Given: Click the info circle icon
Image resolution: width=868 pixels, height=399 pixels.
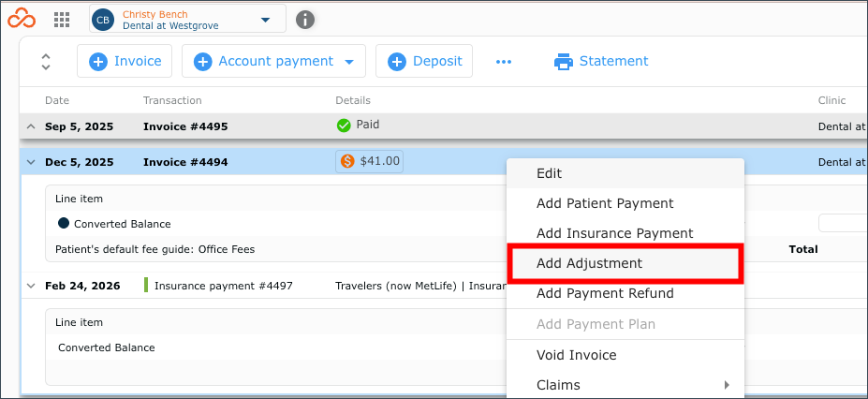Looking at the screenshot, I should coord(305,20).
